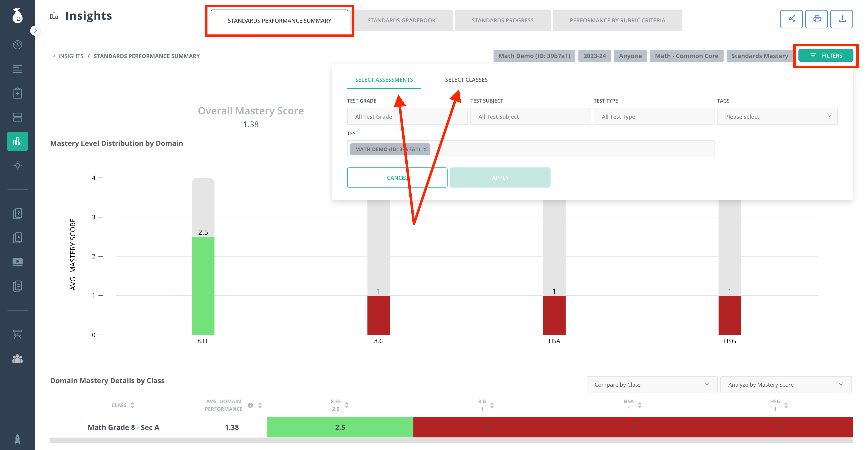This screenshot has width=868, height=450.
Task: Click the Download report icon button
Action: point(842,19)
